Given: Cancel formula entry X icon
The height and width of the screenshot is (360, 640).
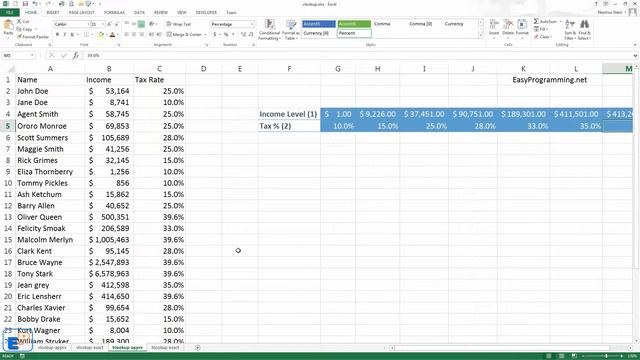Looking at the screenshot, I should click(52, 55).
